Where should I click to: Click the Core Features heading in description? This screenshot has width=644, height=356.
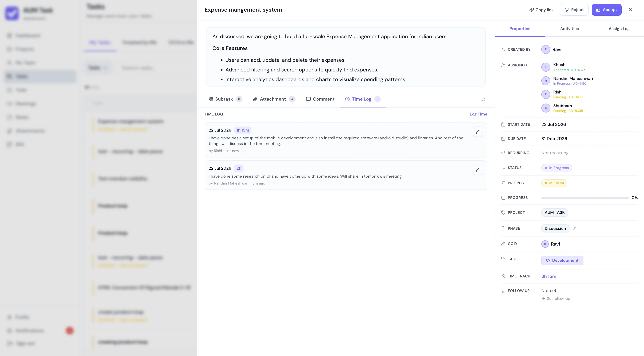tap(230, 48)
